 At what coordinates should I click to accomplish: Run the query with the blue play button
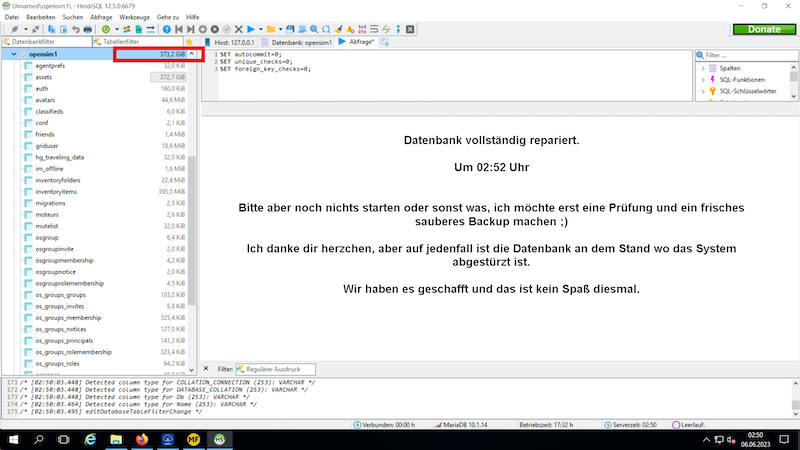coord(249,30)
